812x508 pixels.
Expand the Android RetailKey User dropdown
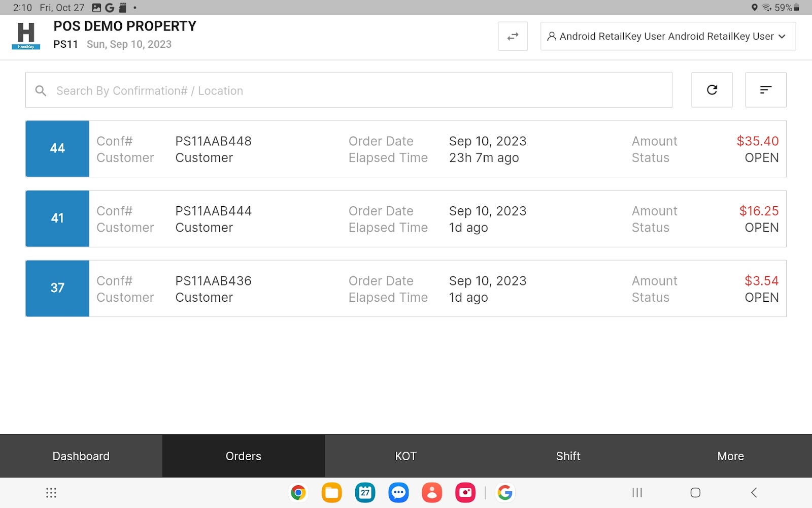[667, 36]
